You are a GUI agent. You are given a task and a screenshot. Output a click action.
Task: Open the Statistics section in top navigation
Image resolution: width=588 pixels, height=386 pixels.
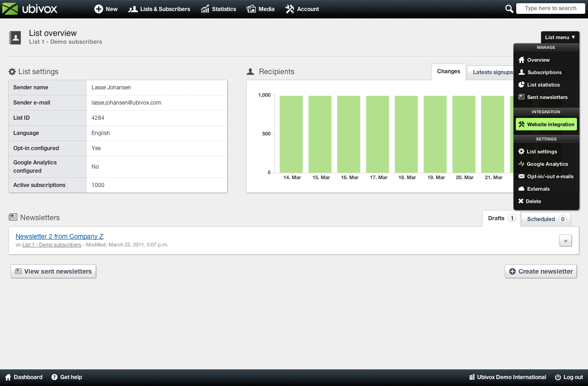pyautogui.click(x=219, y=9)
